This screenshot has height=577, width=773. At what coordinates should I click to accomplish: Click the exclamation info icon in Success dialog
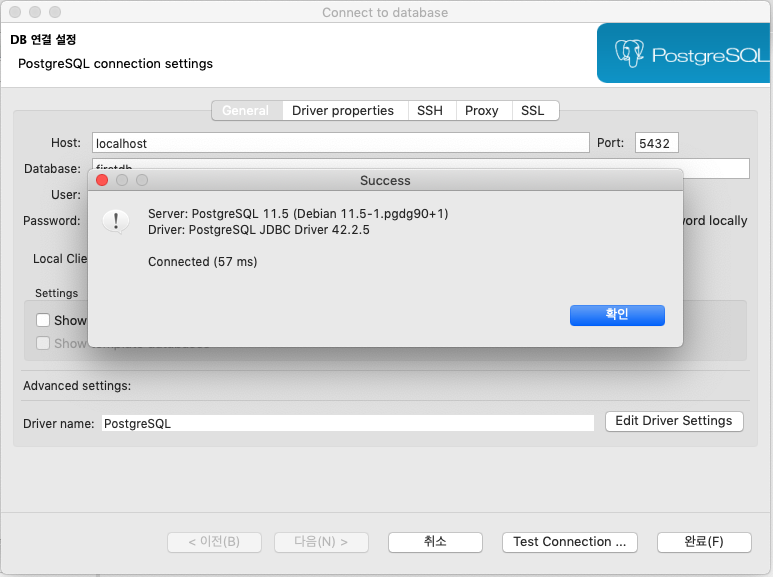click(116, 221)
